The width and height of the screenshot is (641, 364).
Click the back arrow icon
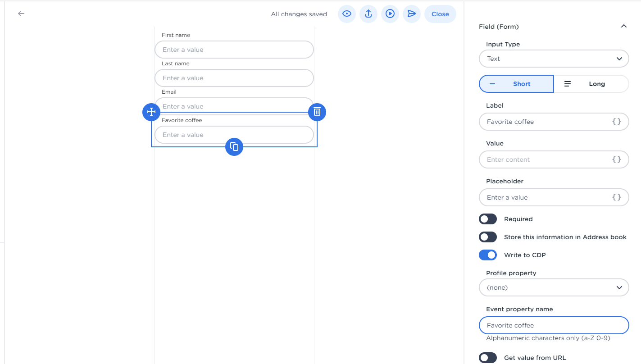coord(21,14)
